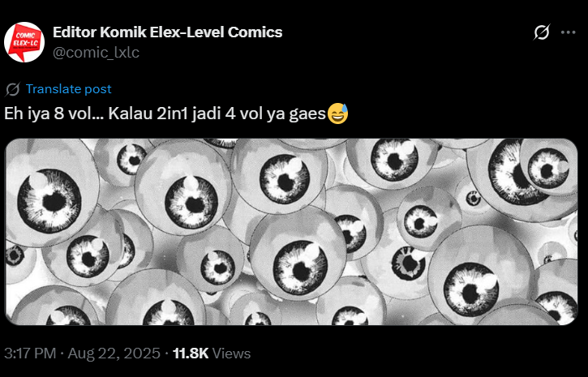The height and width of the screenshot is (377, 588).
Task: Click the Views label text
Action: click(232, 353)
